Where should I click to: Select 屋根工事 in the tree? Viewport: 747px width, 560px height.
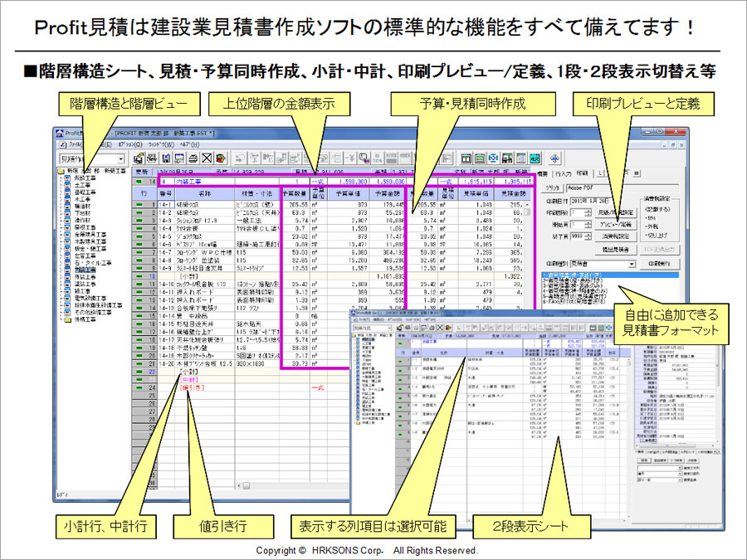pyautogui.click(x=85, y=227)
